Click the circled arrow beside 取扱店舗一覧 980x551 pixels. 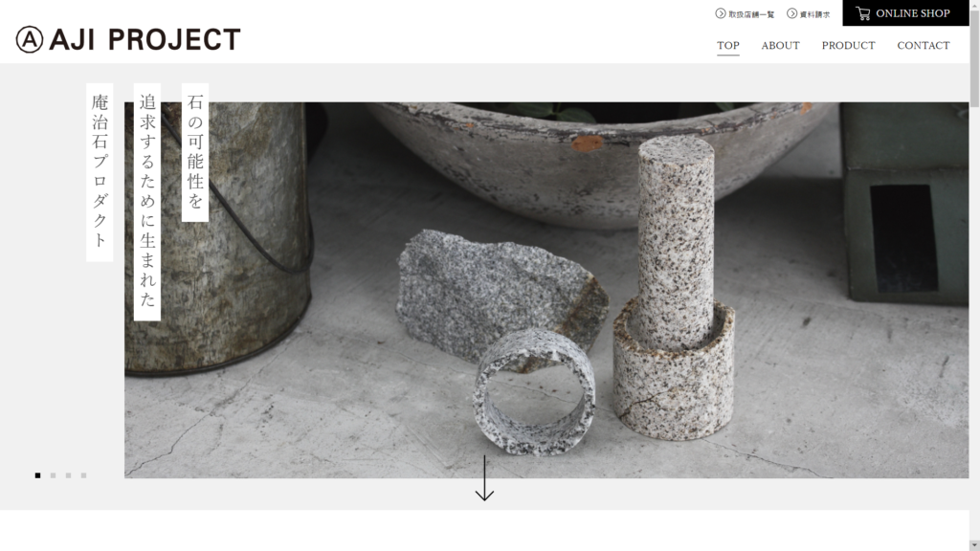[721, 13]
